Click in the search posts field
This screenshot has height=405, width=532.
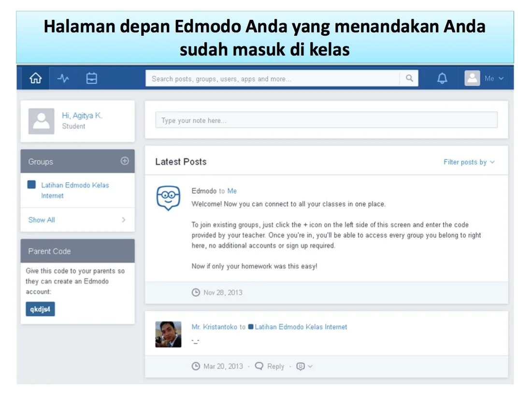pos(273,78)
